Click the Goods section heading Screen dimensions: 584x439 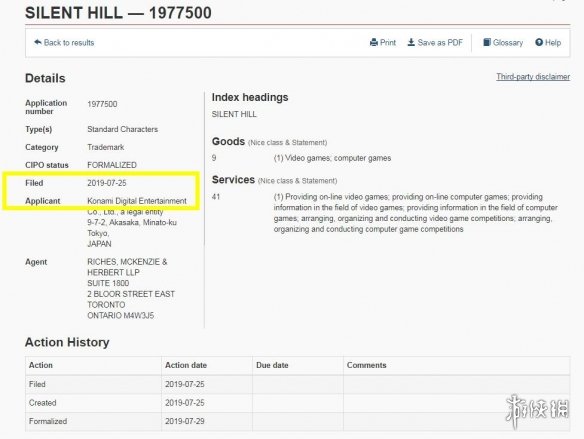228,141
